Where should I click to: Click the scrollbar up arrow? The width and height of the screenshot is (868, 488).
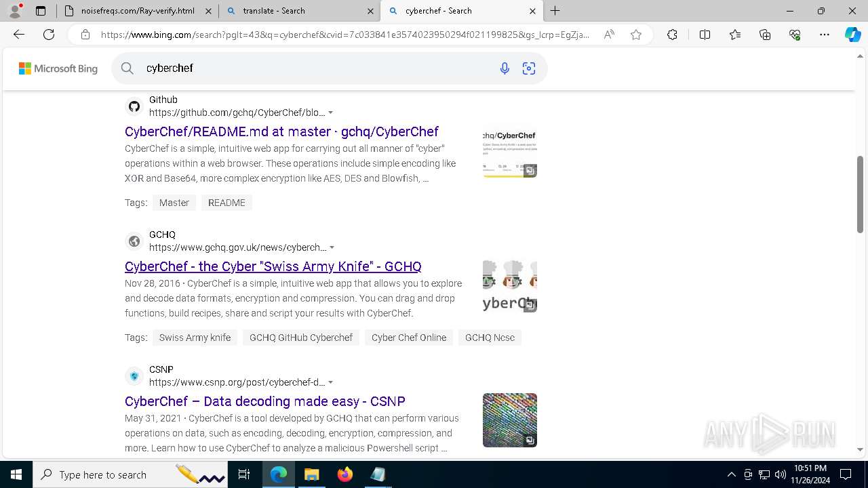pyautogui.click(x=860, y=56)
